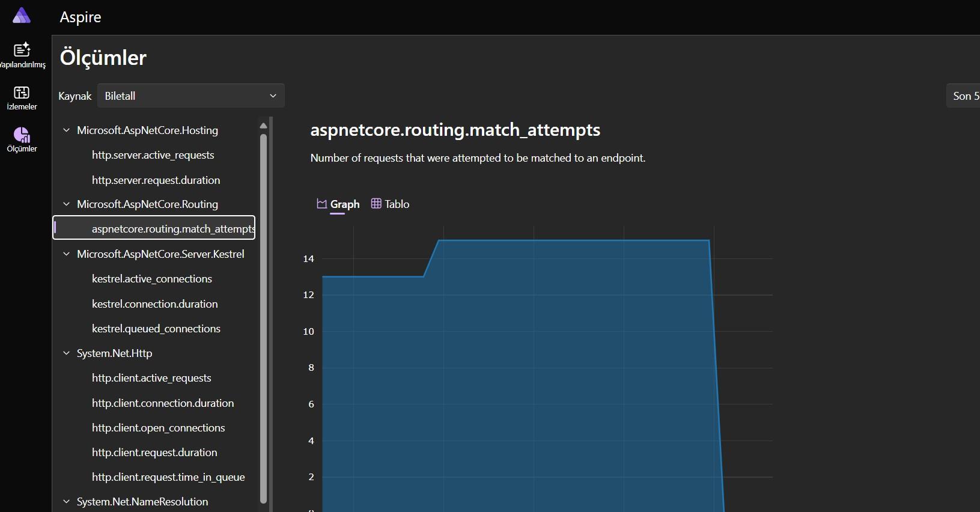Select http.client.open_connections metric
Image resolution: width=980 pixels, height=512 pixels.
[x=158, y=428]
